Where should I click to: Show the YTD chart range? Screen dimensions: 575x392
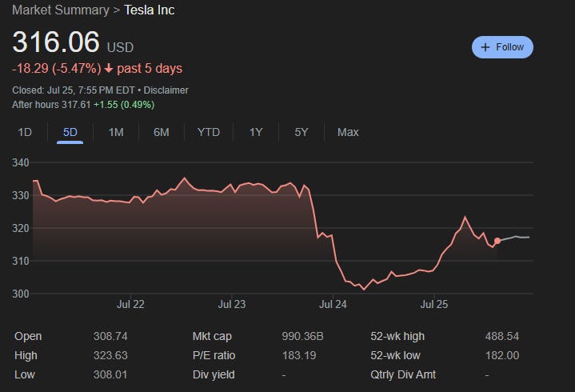[208, 132]
